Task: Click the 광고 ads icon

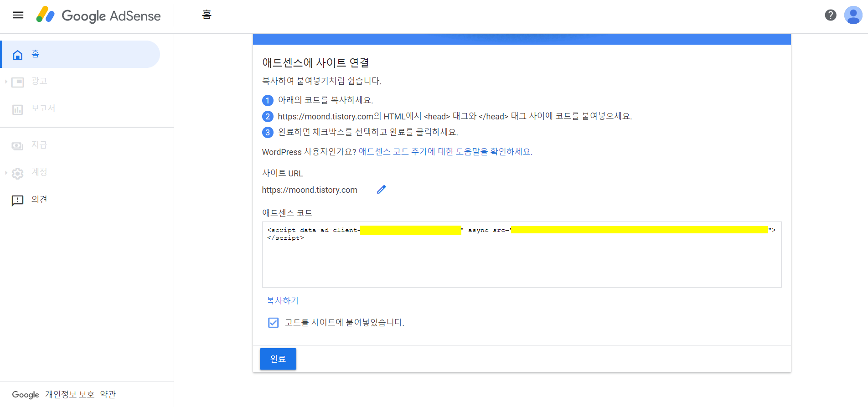Action: pos(18,82)
